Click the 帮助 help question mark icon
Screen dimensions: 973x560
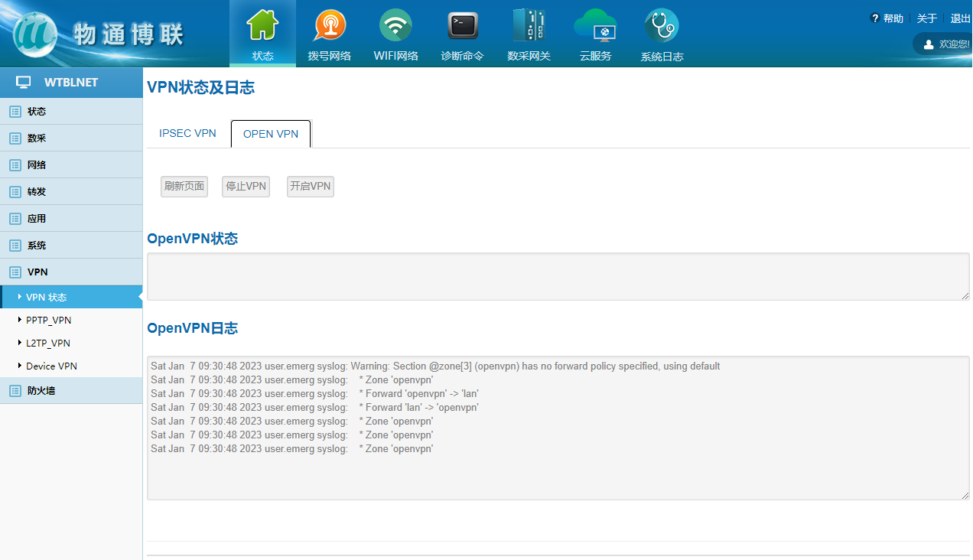[x=875, y=18]
